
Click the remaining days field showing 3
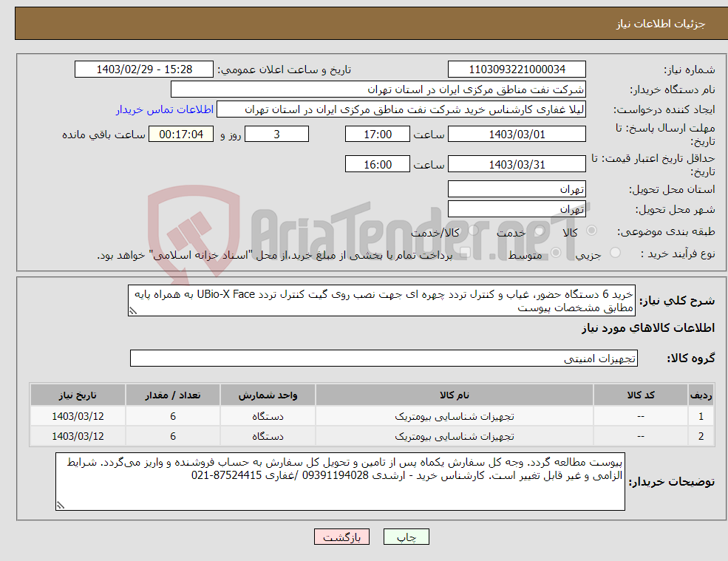(276, 135)
